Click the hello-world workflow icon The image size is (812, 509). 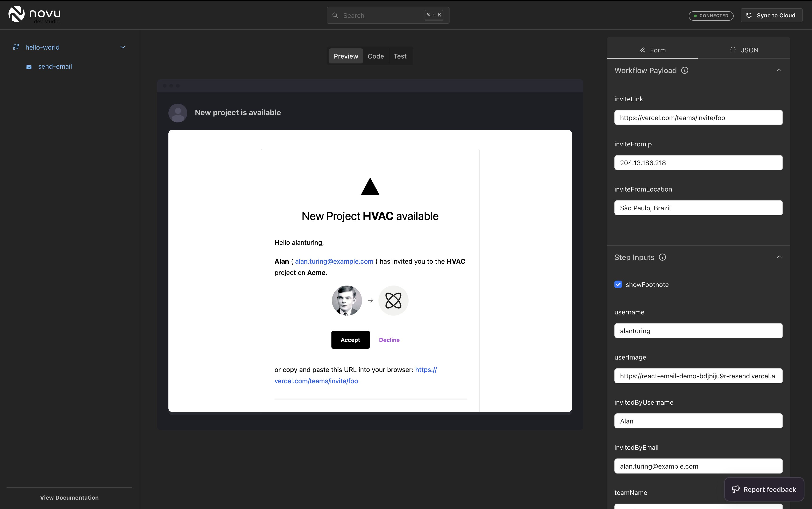pos(16,47)
